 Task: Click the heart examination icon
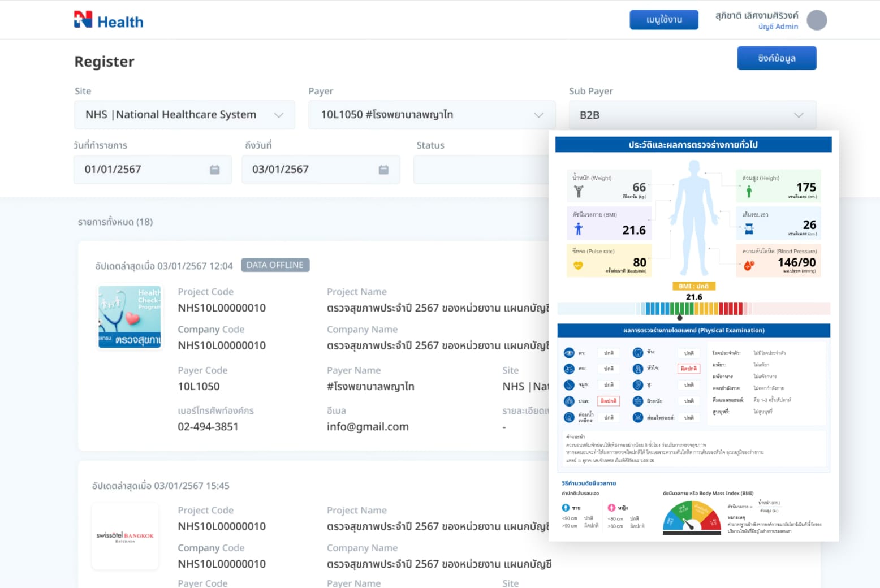638,369
